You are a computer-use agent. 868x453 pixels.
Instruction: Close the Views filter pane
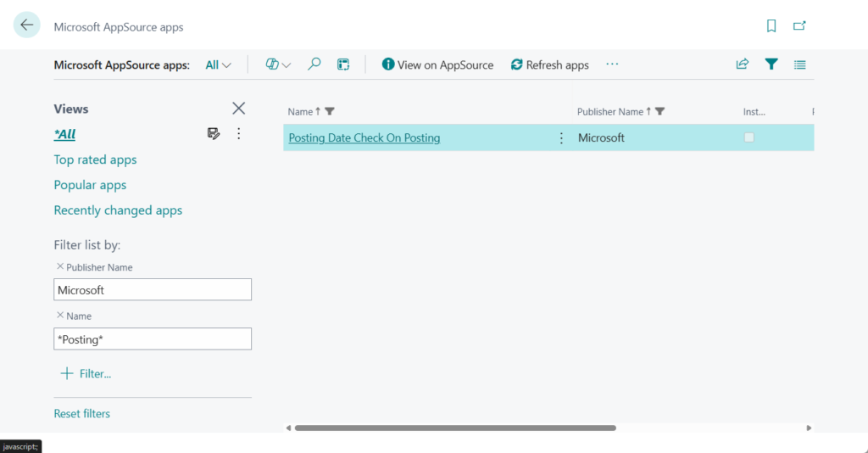[x=239, y=108]
